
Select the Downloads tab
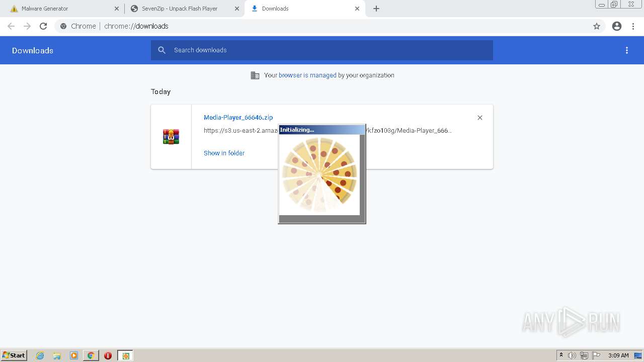click(304, 9)
